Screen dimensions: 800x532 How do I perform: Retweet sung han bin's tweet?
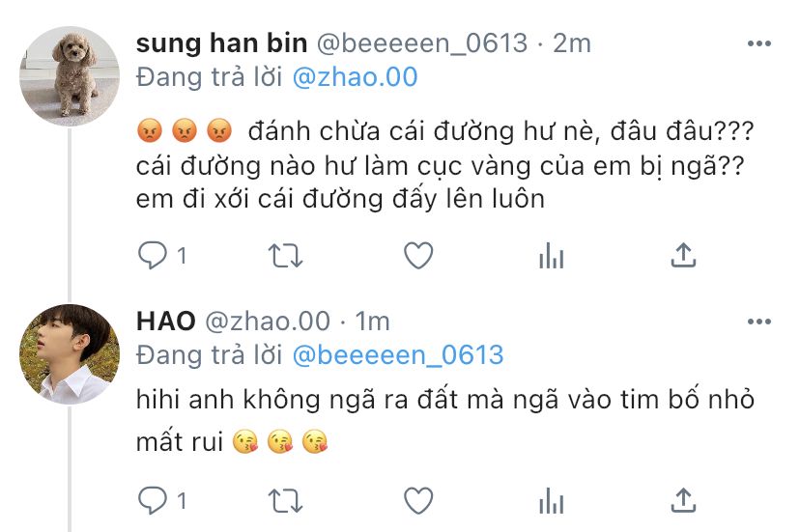(x=286, y=256)
